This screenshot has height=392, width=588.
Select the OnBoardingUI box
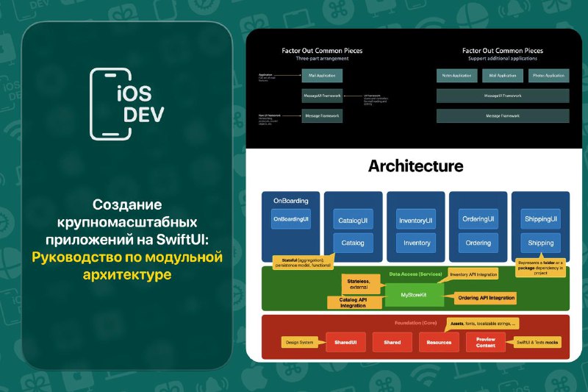pos(291,219)
